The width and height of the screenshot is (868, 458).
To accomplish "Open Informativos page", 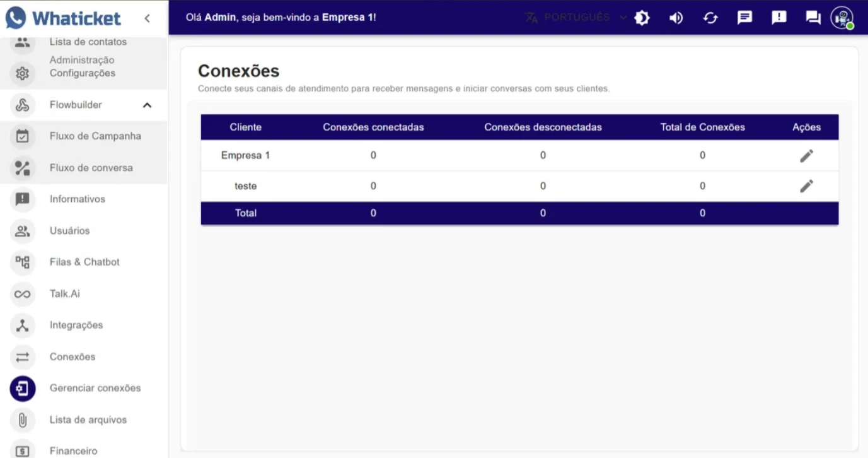I will [x=78, y=199].
